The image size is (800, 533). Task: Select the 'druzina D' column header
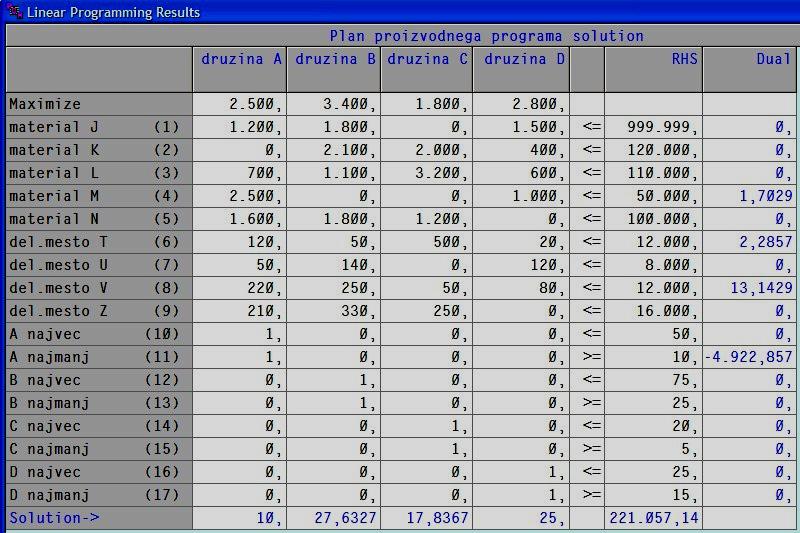[521, 69]
